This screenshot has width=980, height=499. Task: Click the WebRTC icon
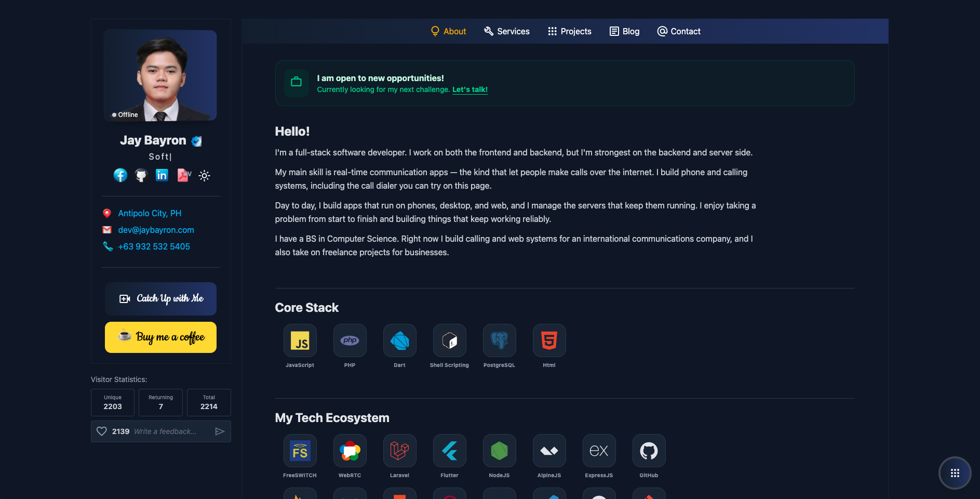(350, 451)
